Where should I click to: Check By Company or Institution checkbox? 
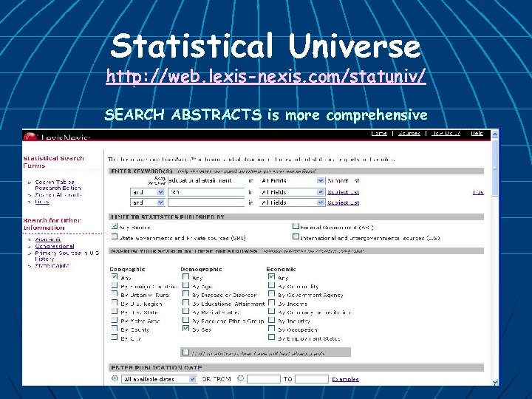271,311
